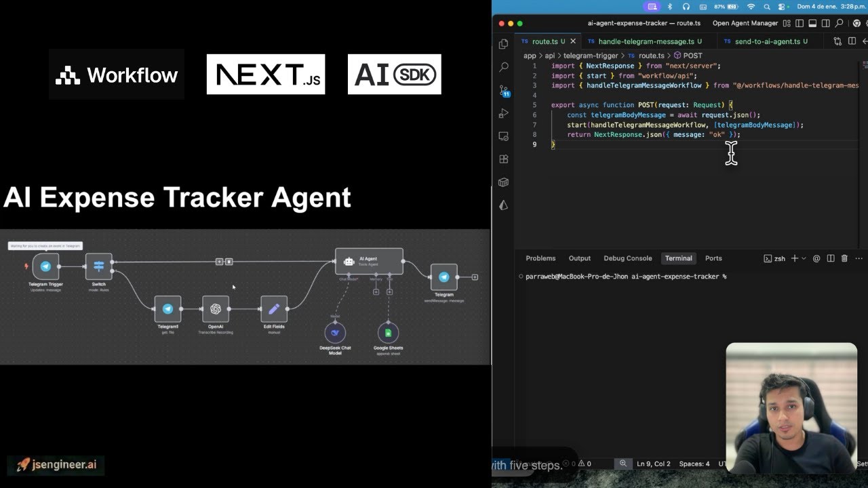Open the Debug Console panel tab
This screenshot has height=488, width=868.
click(628, 258)
